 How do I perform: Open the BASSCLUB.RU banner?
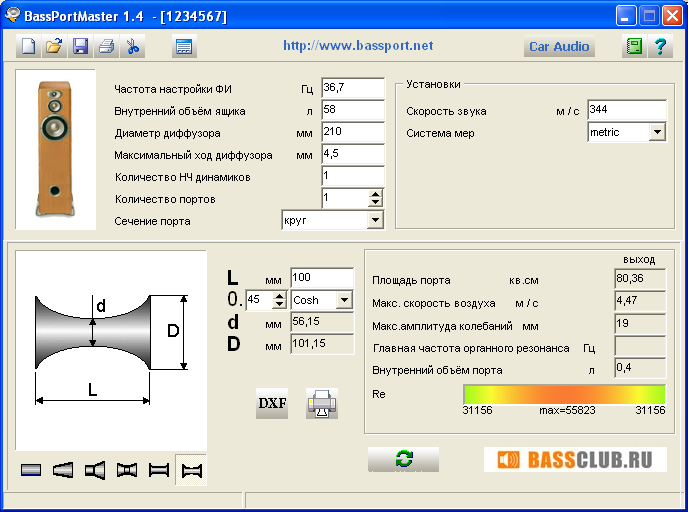(575, 459)
